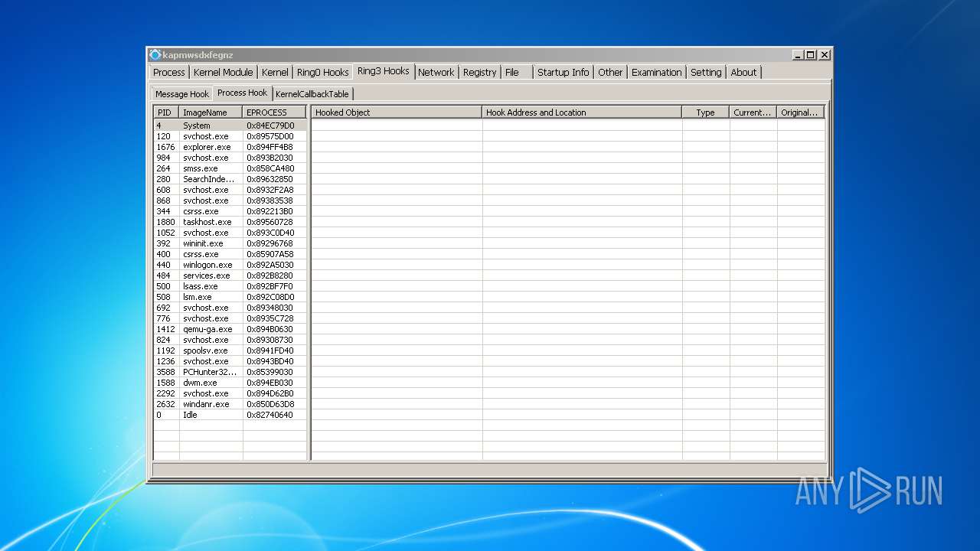
Task: Select the Process Hook sub-tab
Action: tap(243, 93)
